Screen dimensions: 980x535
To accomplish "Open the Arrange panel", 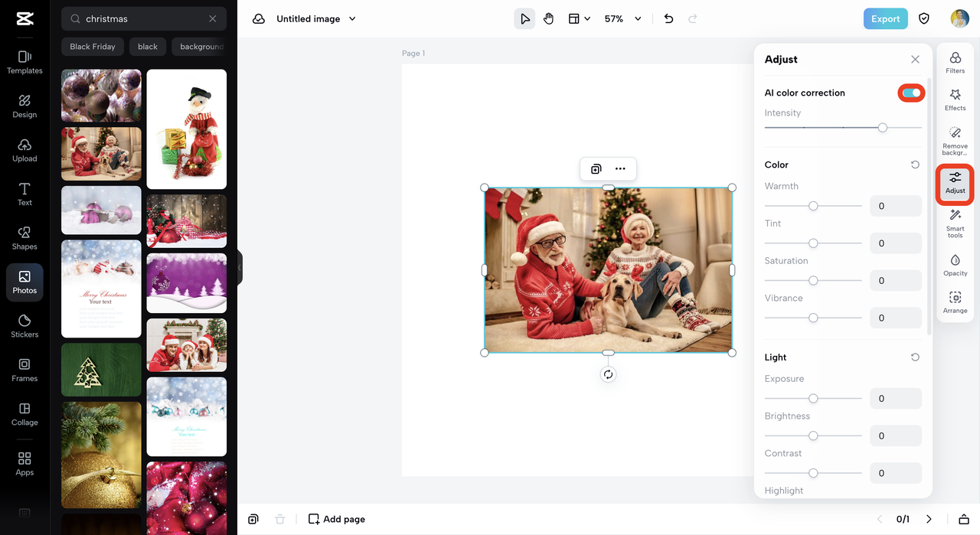I will (955, 303).
